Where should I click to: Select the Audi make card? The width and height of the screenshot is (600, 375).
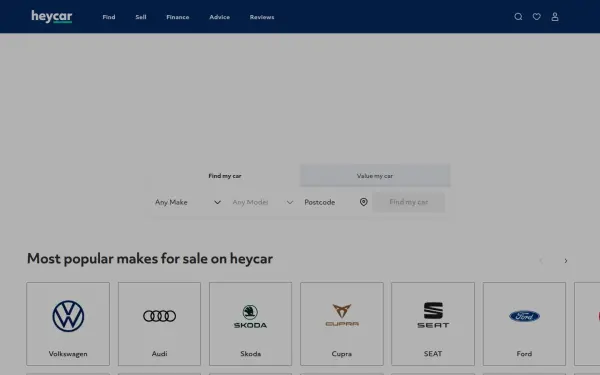(x=159, y=324)
